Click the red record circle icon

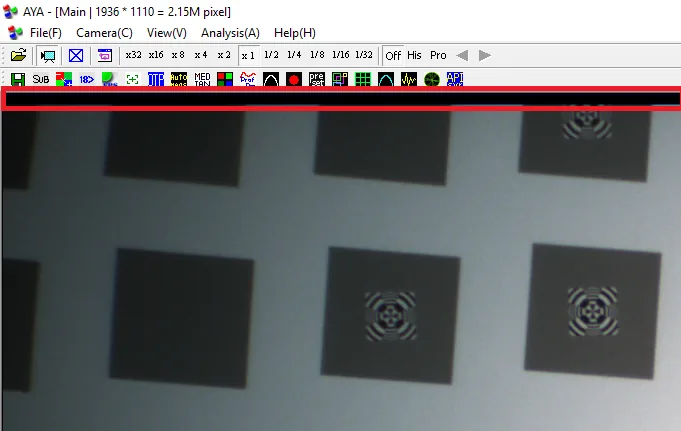pos(294,79)
